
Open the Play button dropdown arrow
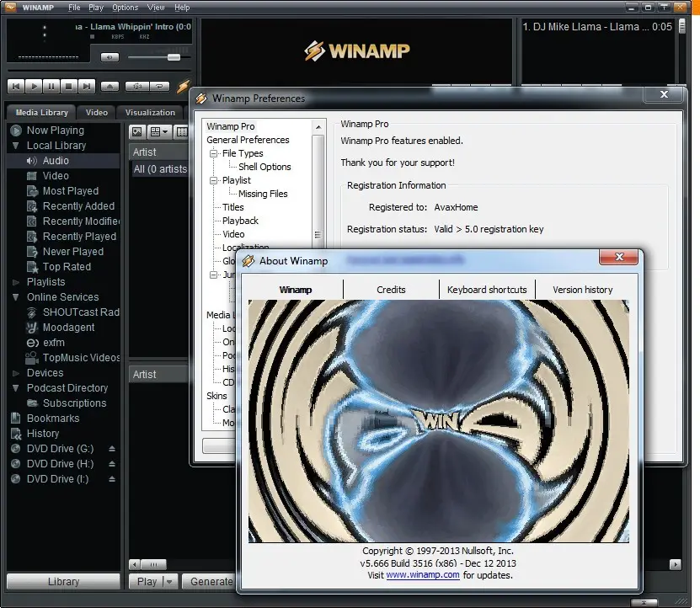pyautogui.click(x=170, y=582)
